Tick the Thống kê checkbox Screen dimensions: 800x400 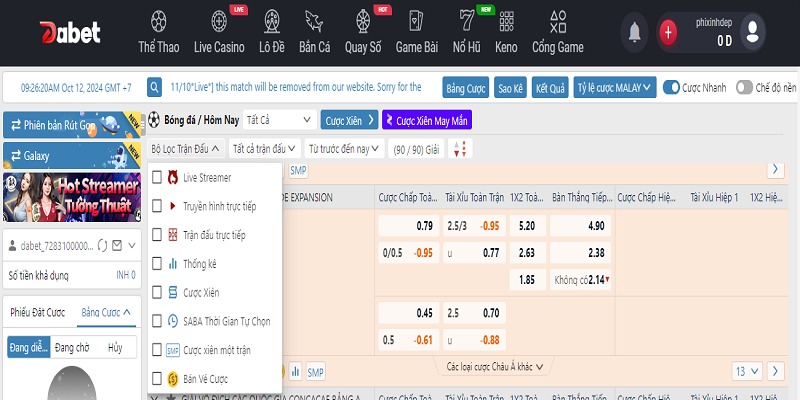coord(157,264)
